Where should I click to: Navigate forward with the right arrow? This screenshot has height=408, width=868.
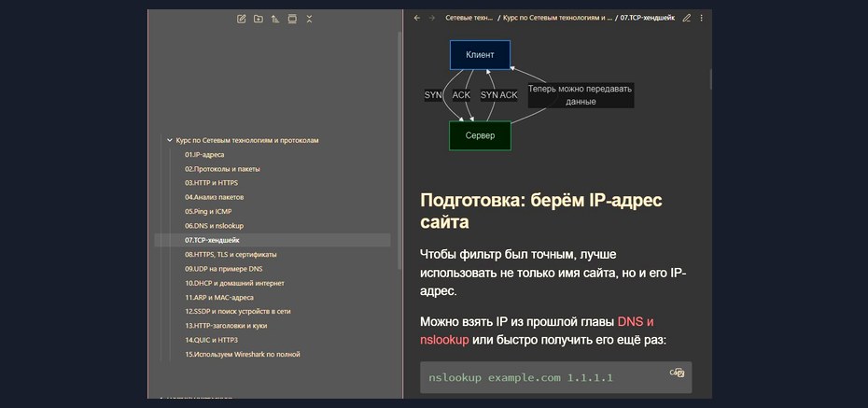coord(432,18)
